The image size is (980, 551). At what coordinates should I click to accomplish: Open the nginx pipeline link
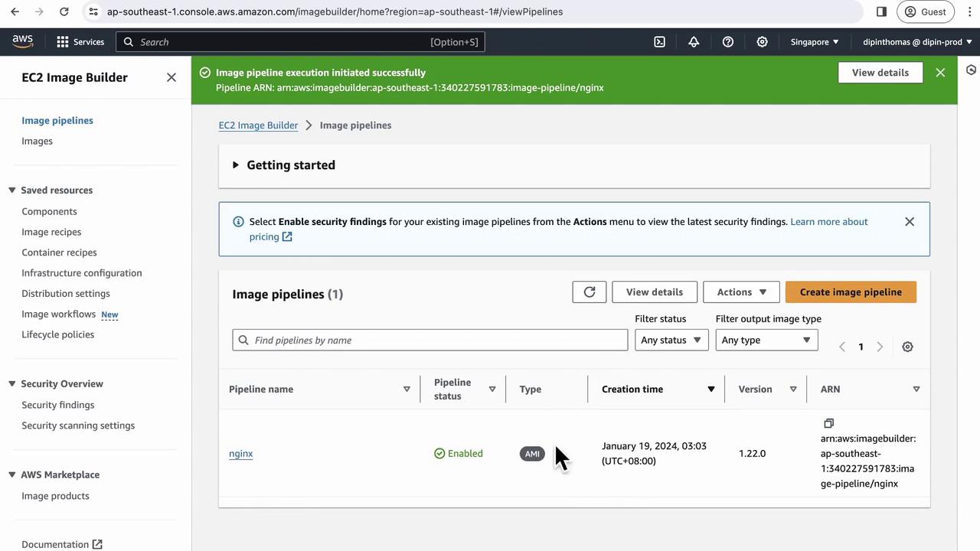240,454
